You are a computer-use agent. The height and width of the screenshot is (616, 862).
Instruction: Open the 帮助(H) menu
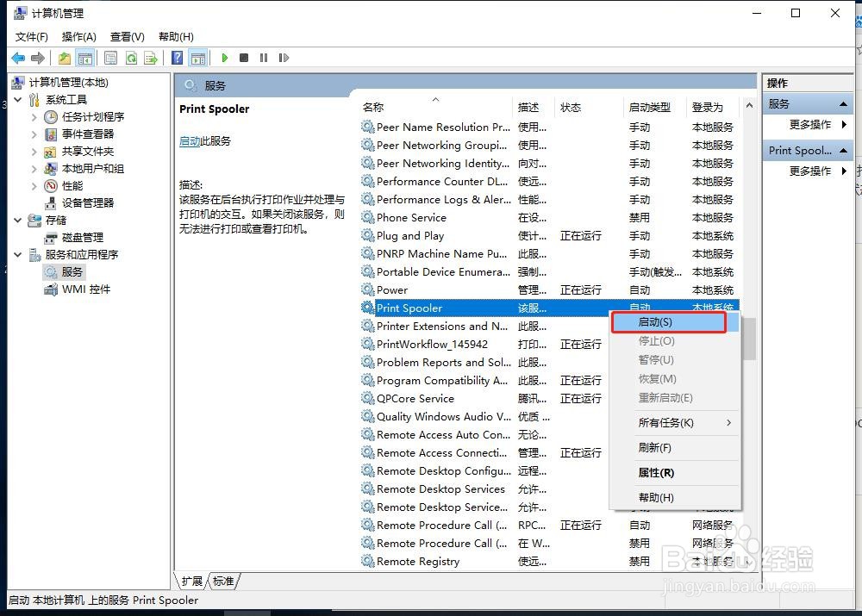176,37
